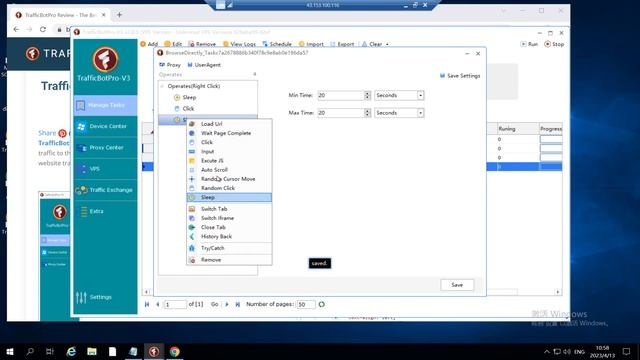This screenshot has width=640, height=360.
Task: Select the Click step in operates tree
Action: (x=188, y=109)
